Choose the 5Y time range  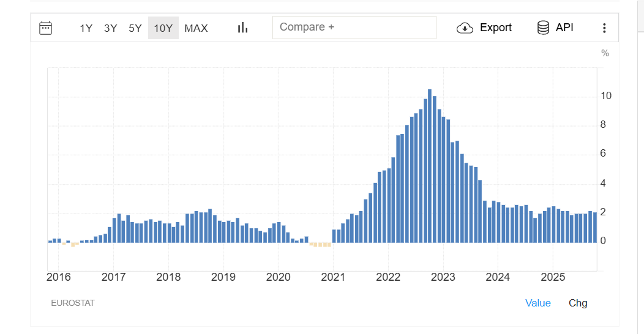point(135,28)
